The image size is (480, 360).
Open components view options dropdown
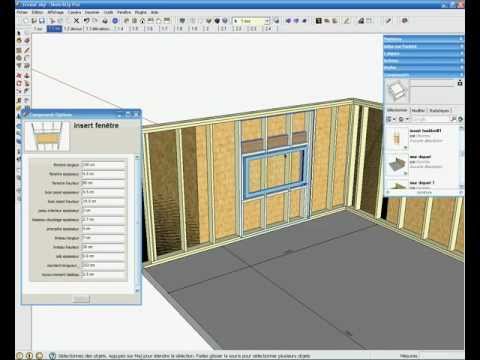click(x=391, y=119)
